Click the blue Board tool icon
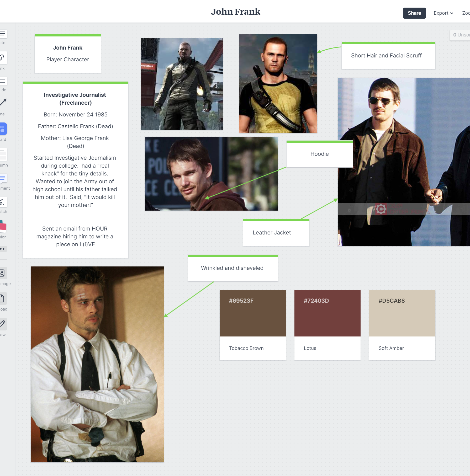The width and height of the screenshot is (470, 476). [x=3, y=129]
